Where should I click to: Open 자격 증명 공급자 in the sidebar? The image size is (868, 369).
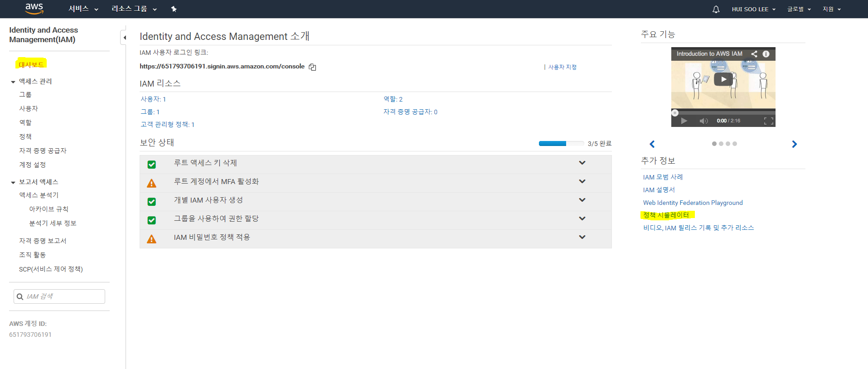pos(43,151)
